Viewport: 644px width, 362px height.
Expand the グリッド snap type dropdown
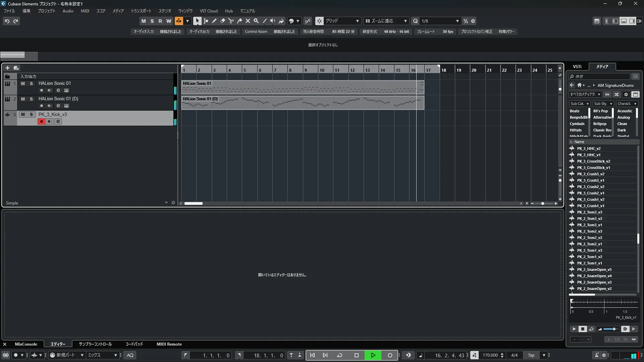click(357, 21)
